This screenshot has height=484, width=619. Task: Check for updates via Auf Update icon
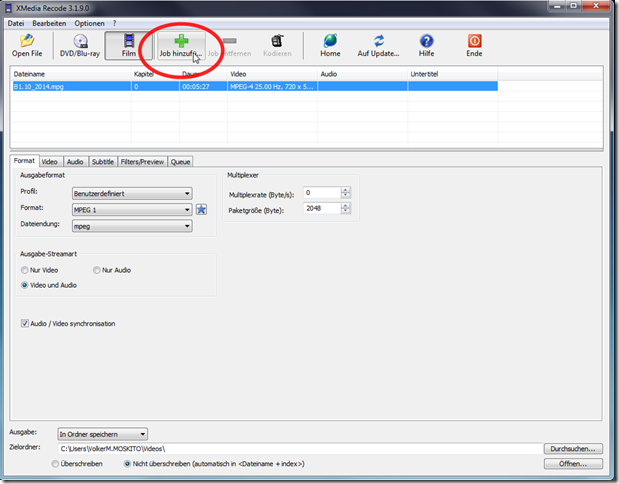coord(379,44)
